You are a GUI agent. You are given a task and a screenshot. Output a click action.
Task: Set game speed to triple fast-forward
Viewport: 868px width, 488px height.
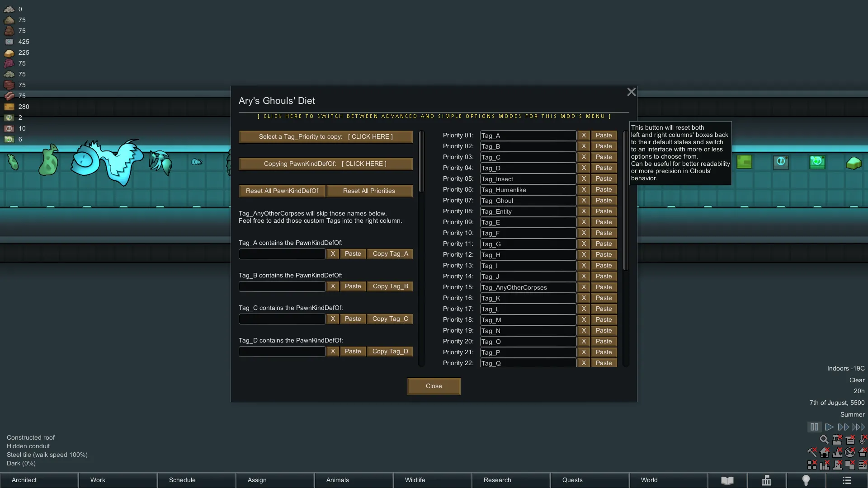858,427
